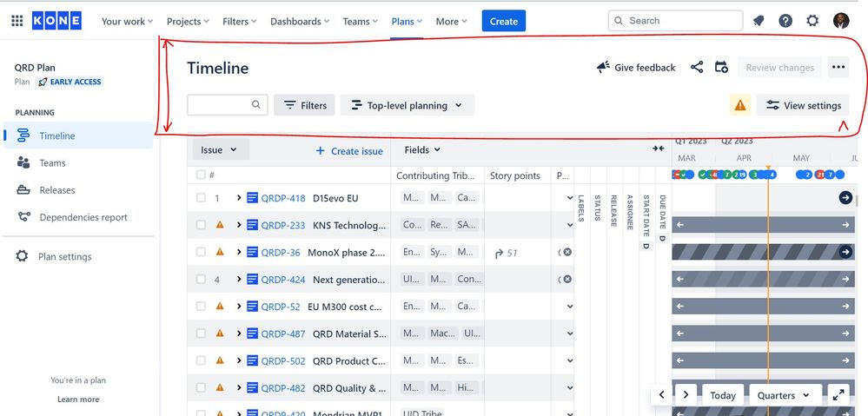This screenshot has height=416, width=868.
Task: Open the Fields dropdown
Action: click(422, 149)
